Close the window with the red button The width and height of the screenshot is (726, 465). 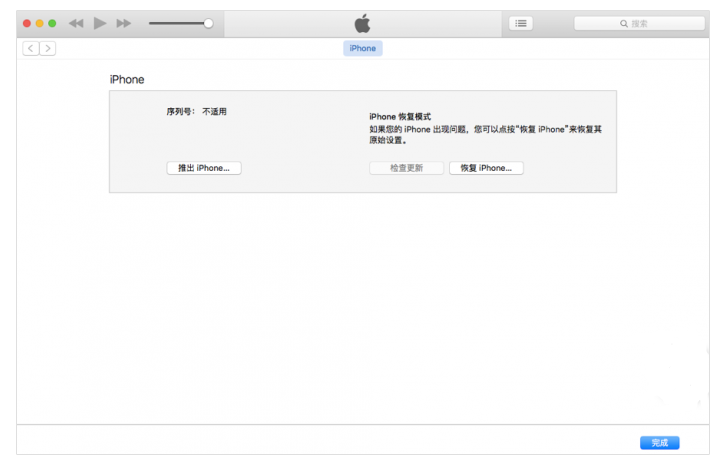(x=27, y=23)
